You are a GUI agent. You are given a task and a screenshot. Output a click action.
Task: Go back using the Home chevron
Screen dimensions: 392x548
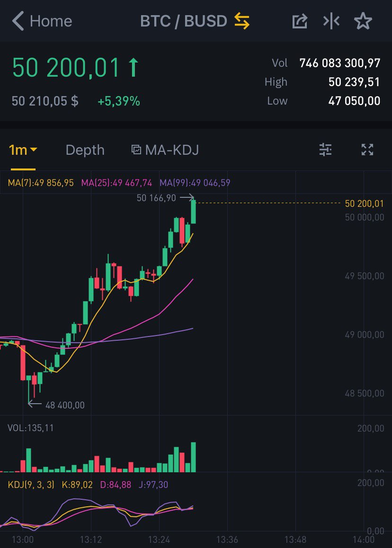(18, 21)
